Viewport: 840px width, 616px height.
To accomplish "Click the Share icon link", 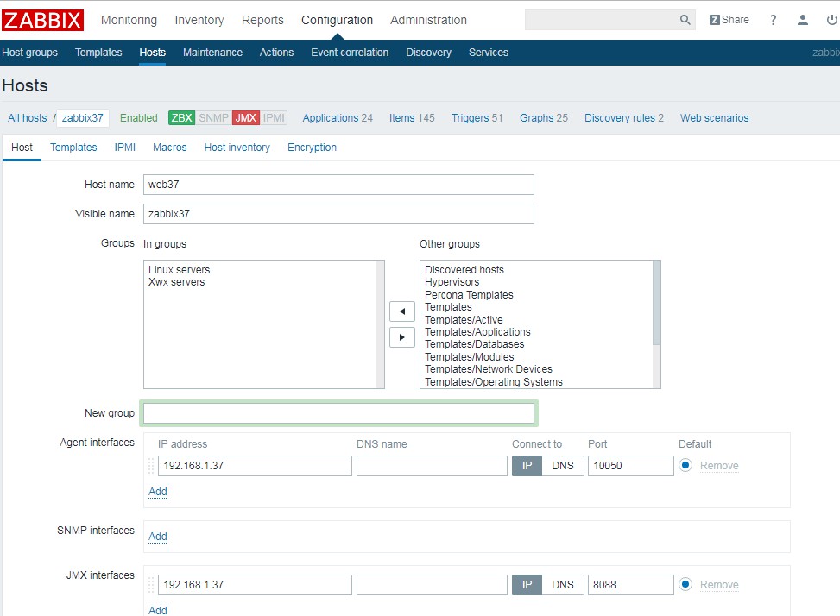I will tap(729, 20).
